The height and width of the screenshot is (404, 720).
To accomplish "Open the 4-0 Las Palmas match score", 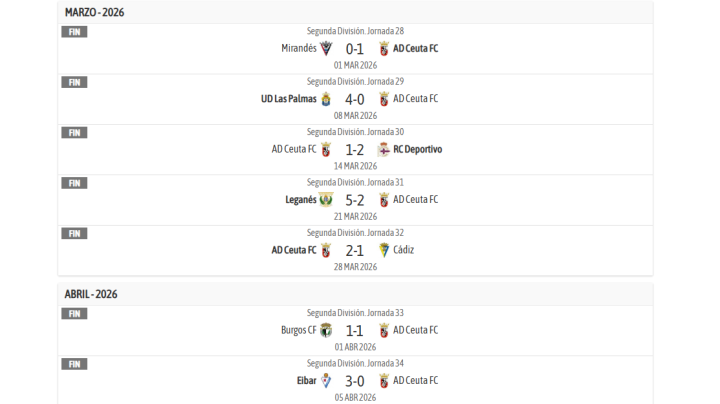I will coord(354,99).
